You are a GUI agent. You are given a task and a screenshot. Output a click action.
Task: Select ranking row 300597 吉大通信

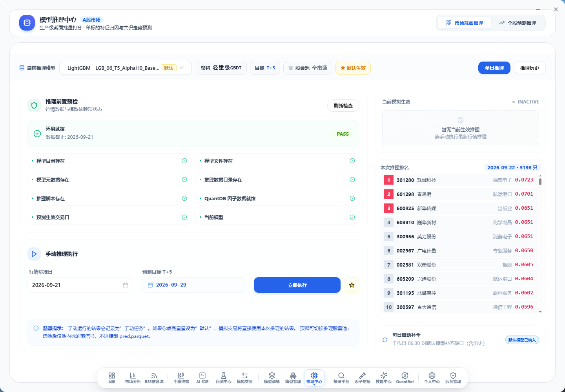[459, 307]
